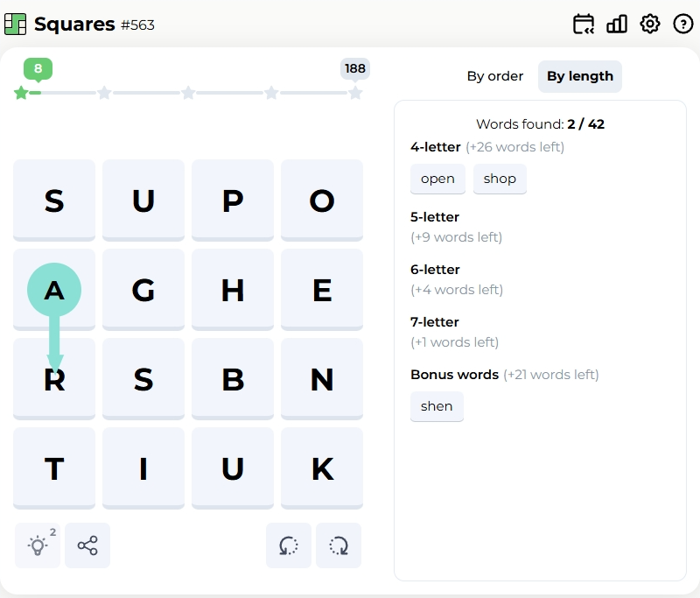Rotate the board counterclockwise
This screenshot has width=700, height=598.
(x=289, y=545)
